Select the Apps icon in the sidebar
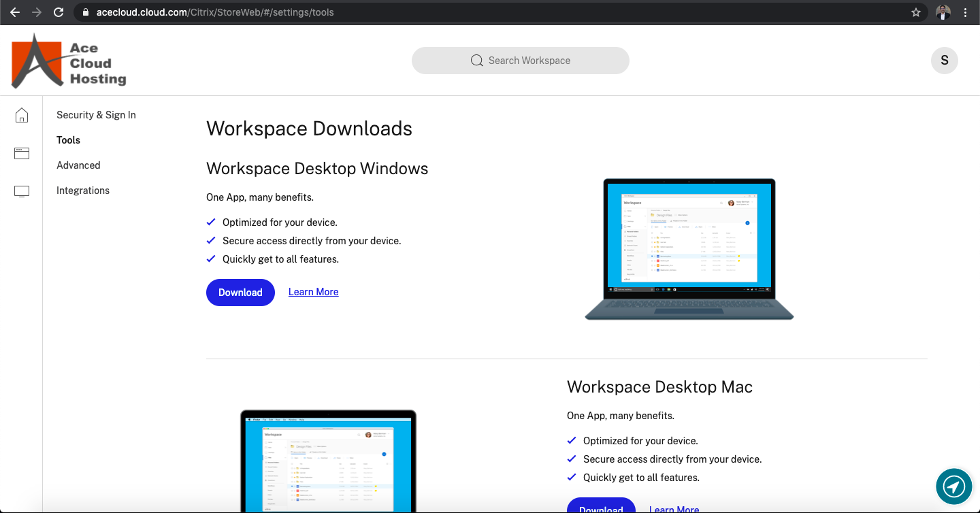Image resolution: width=980 pixels, height=513 pixels. coord(21,153)
